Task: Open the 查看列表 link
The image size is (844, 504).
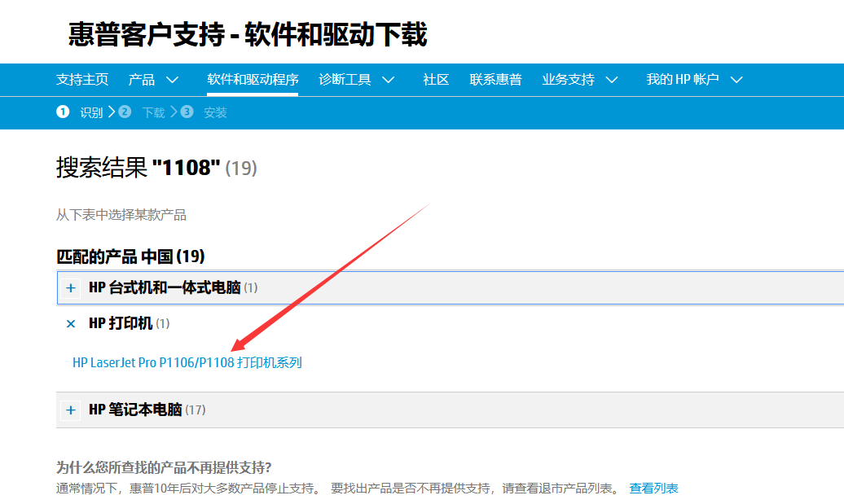Action: pyautogui.click(x=653, y=489)
